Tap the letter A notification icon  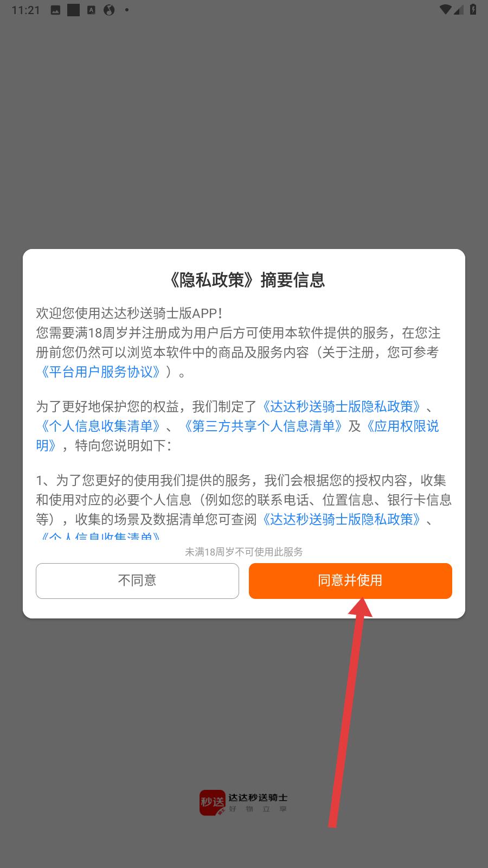(92, 10)
